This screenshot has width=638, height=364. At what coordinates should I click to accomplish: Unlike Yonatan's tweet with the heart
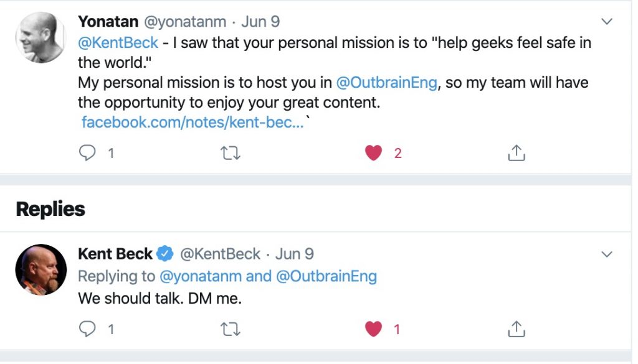pos(373,152)
